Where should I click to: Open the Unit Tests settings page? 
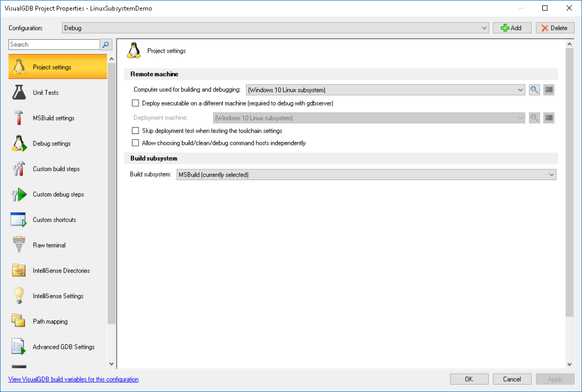tap(45, 92)
